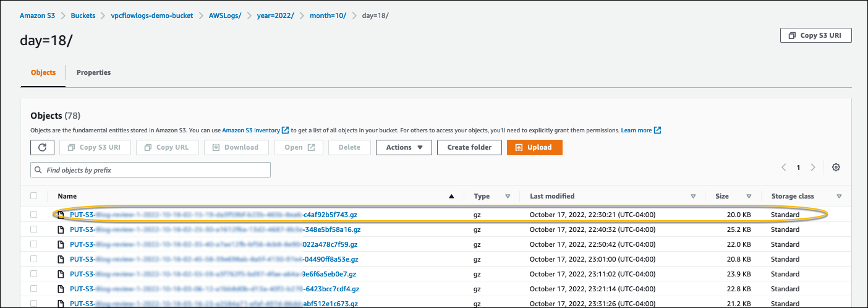Image resolution: width=868 pixels, height=308 pixels.
Task: Go to Amazon S3 breadcrumb
Action: [x=38, y=15]
